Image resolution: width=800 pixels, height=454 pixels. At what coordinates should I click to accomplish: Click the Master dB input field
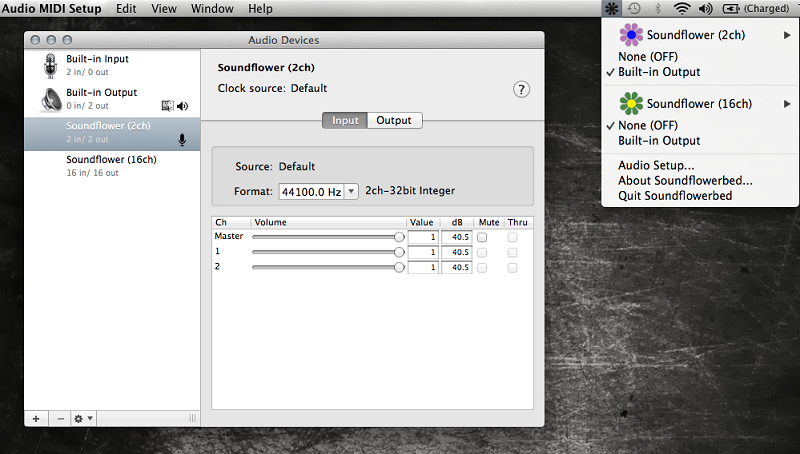(x=457, y=237)
